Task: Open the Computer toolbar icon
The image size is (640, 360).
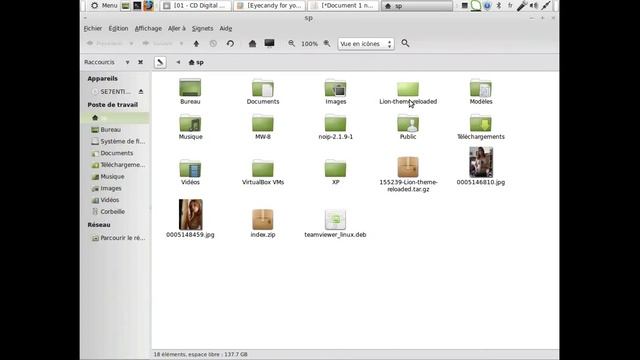Action: click(269, 44)
